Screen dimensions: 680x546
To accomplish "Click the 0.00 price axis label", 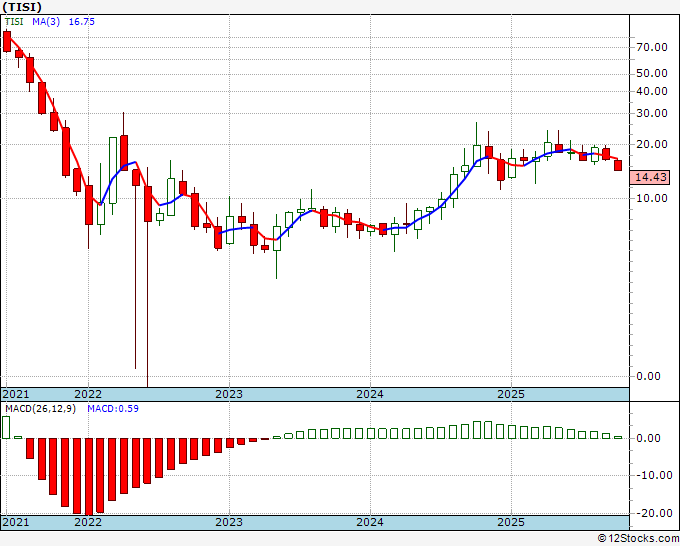I will [x=648, y=376].
